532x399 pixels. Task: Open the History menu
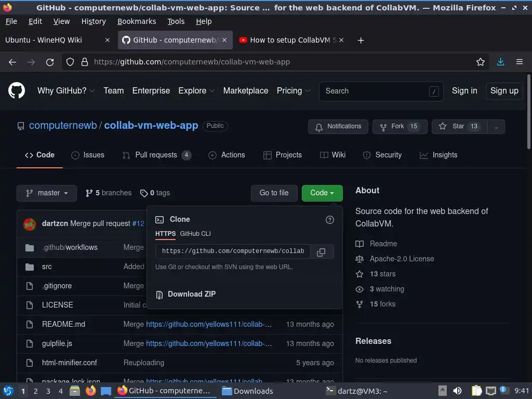pyautogui.click(x=94, y=21)
